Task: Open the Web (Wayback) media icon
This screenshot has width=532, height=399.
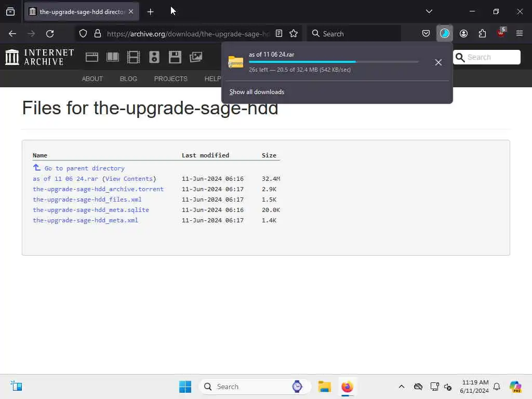Action: pos(91,57)
